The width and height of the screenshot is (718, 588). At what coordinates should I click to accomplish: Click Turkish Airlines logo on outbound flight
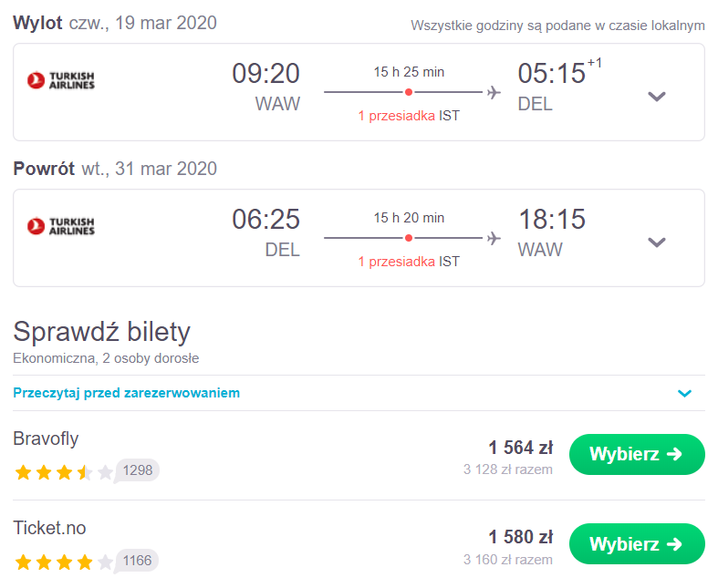click(x=61, y=80)
